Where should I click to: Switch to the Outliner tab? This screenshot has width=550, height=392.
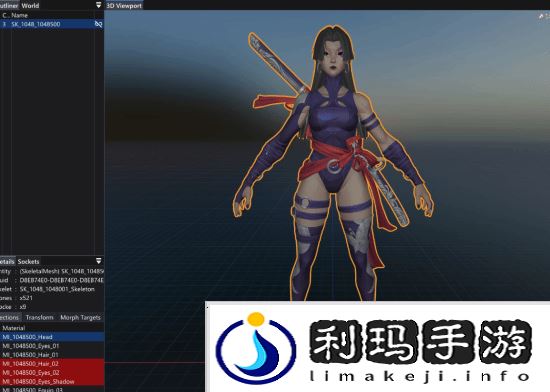coord(9,5)
